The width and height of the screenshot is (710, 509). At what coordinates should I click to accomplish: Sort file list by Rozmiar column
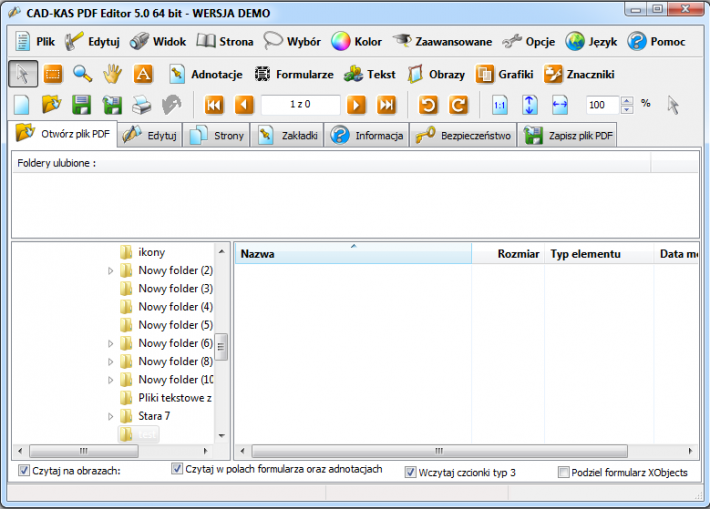[x=508, y=254]
